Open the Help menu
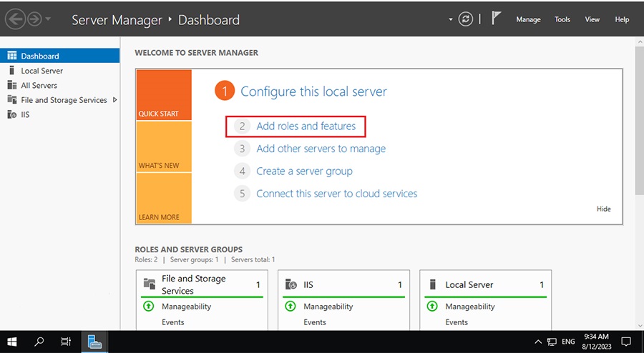644x353 pixels. coord(622,19)
